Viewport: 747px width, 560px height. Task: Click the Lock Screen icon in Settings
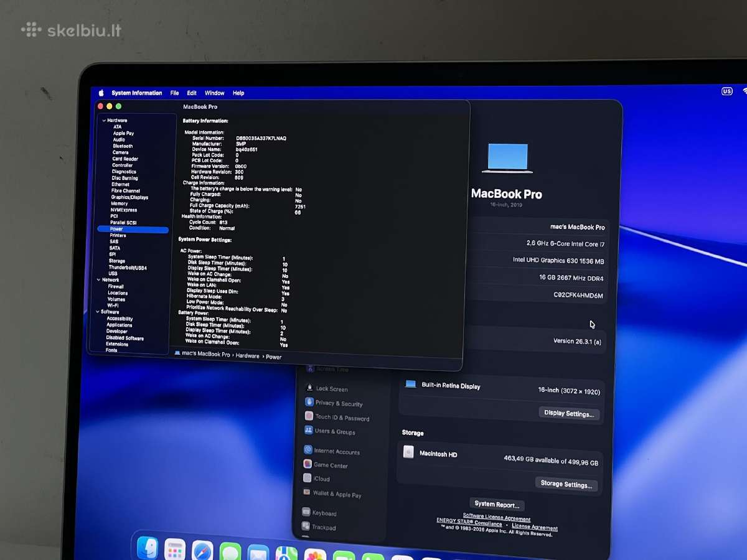309,388
